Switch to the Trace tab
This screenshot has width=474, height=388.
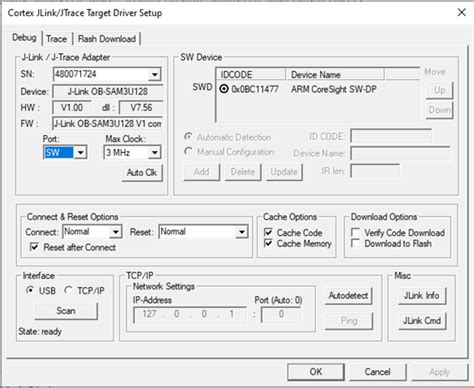coord(56,39)
